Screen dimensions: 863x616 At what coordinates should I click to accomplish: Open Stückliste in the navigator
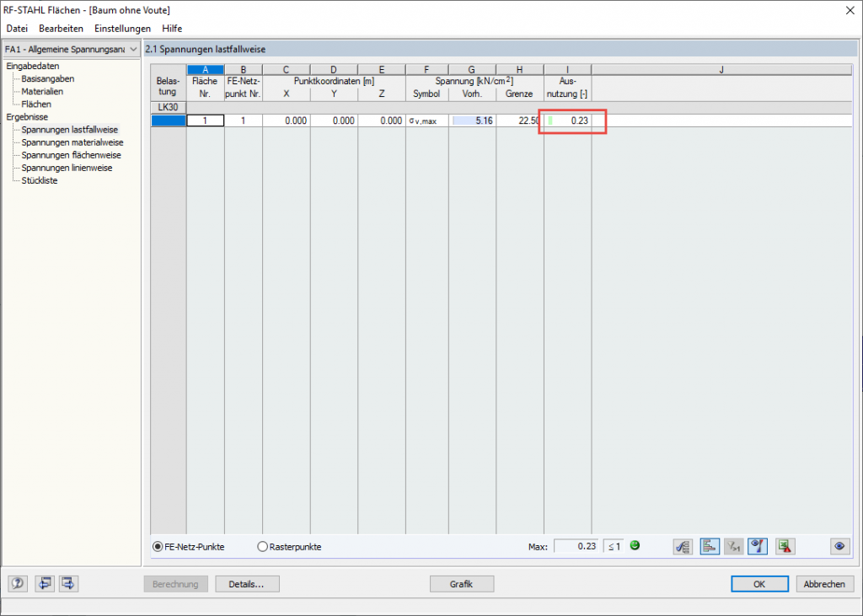pos(40,180)
